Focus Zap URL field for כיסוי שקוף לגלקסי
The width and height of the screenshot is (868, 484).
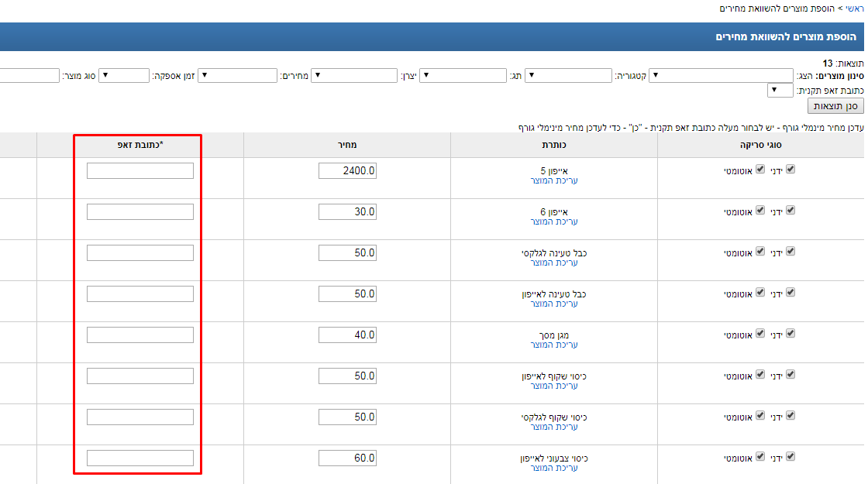(140, 417)
